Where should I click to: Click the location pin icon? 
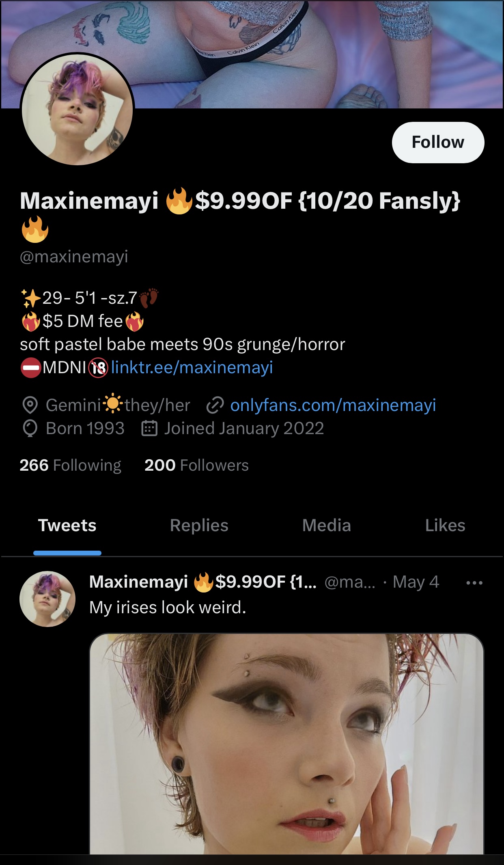pyautogui.click(x=30, y=405)
